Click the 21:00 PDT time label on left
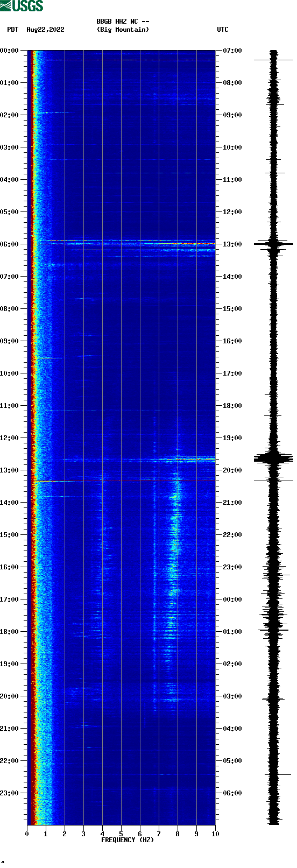This screenshot has height=868, width=297. pyautogui.click(x=10, y=729)
